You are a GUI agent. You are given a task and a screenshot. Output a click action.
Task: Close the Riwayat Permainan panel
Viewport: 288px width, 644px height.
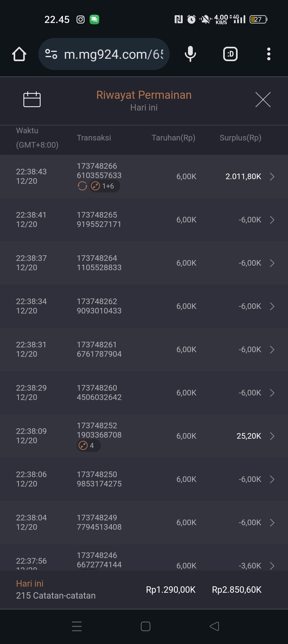pos(263,100)
